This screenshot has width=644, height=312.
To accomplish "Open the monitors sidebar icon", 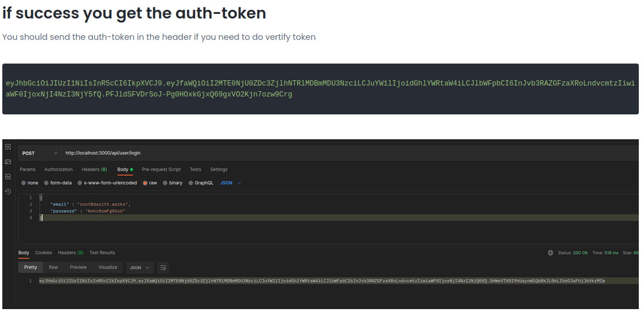I will (8, 176).
